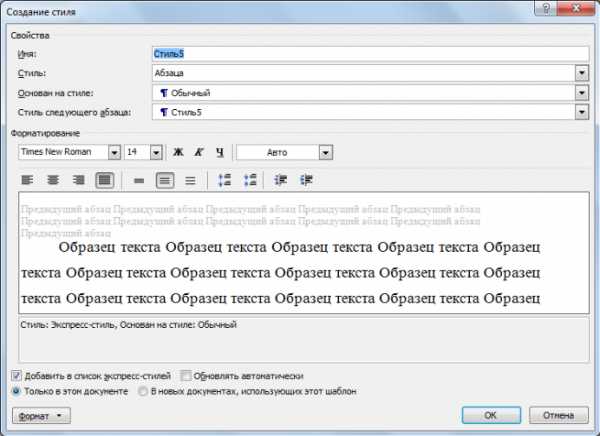Toggle 'Добавить в список экспресс-стилей' checkbox
600x436 pixels.
(17, 376)
